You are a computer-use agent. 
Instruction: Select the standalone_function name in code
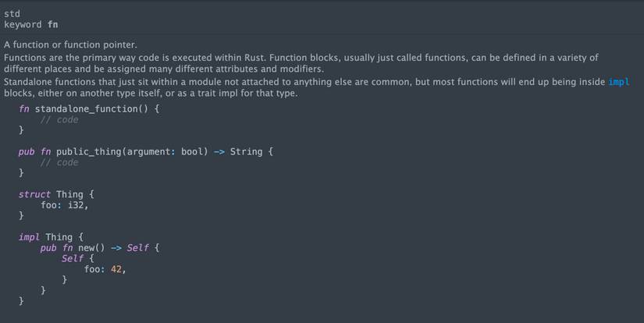pos(86,108)
